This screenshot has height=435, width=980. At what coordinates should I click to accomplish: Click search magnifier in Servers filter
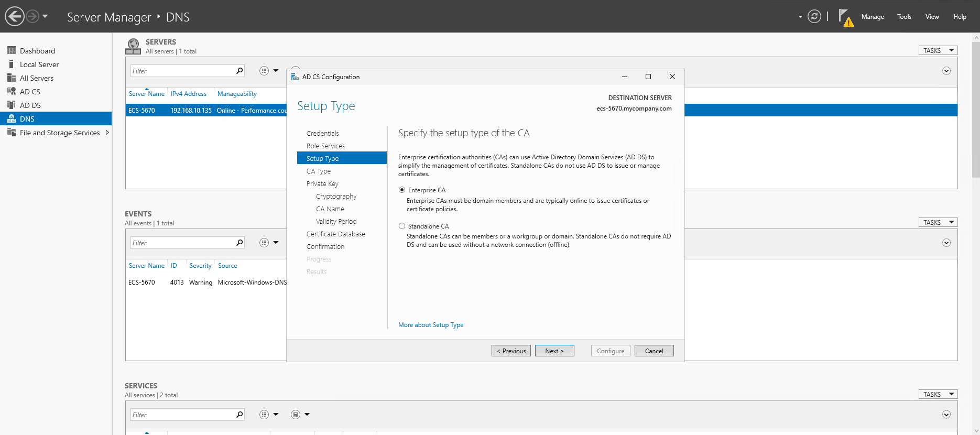239,71
